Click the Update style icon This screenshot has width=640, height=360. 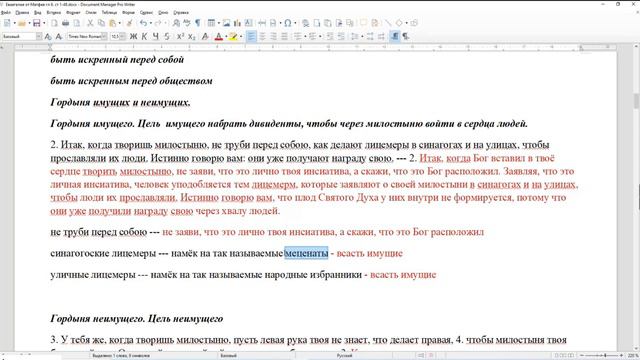(48, 37)
